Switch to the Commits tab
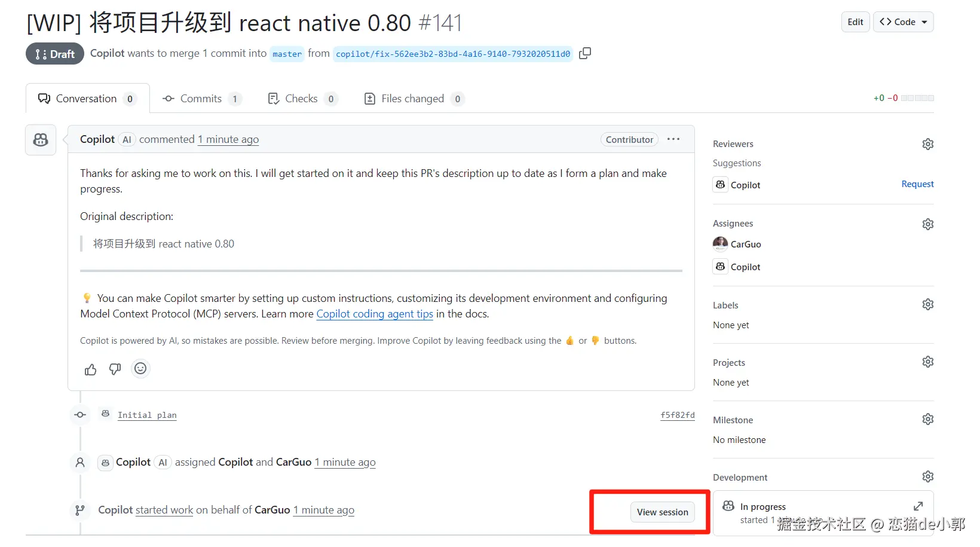This screenshot has height=547, width=980. 202,99
